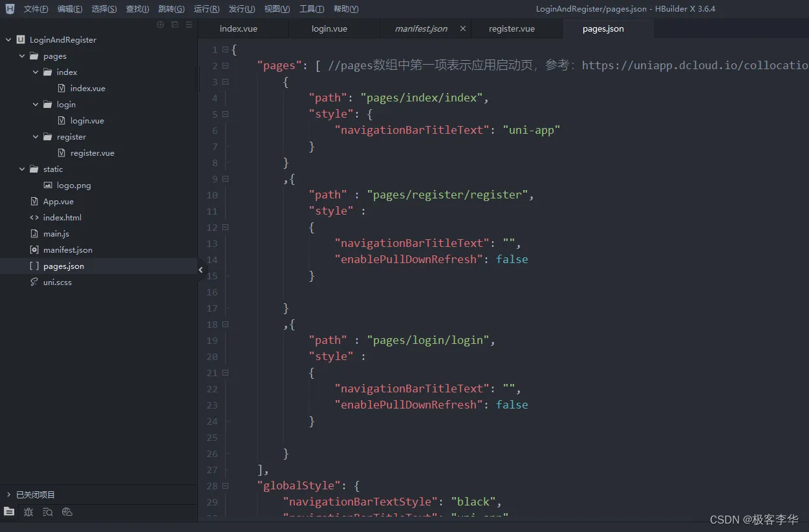Open App.vue from the file tree
This screenshot has width=809, height=532.
point(58,202)
